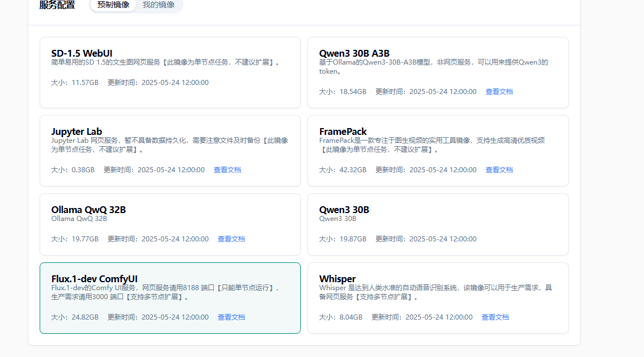Select the Jupyter Lab image card
The image size is (644, 357).
coord(170,151)
